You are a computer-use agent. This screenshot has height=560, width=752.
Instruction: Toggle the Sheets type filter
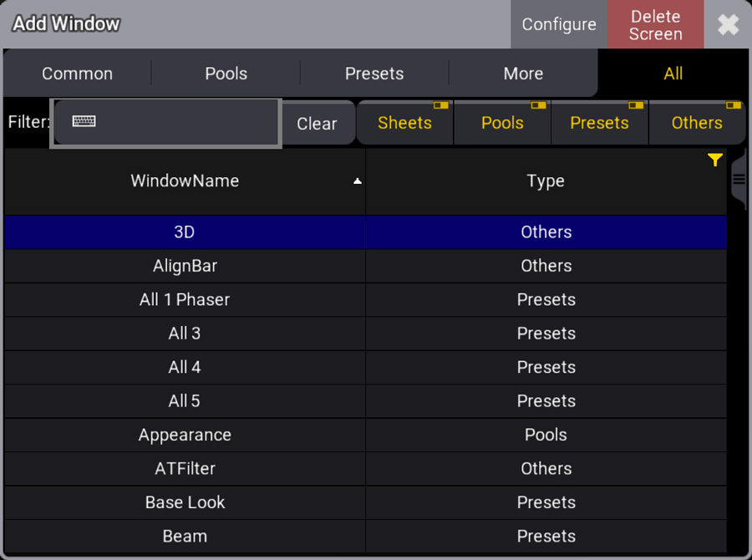404,123
